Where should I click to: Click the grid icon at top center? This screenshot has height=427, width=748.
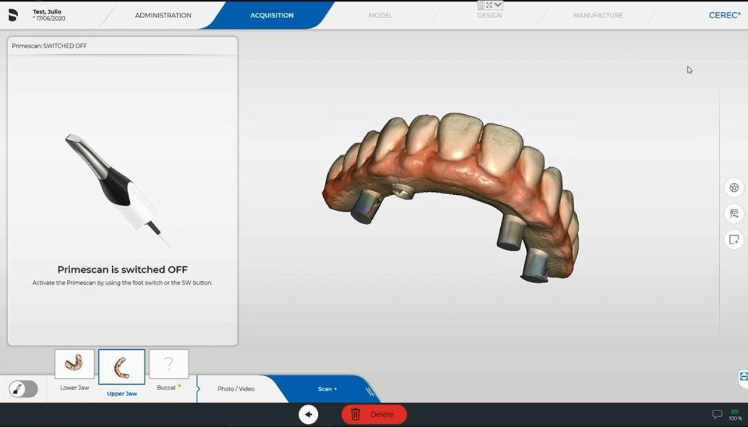[481, 5]
